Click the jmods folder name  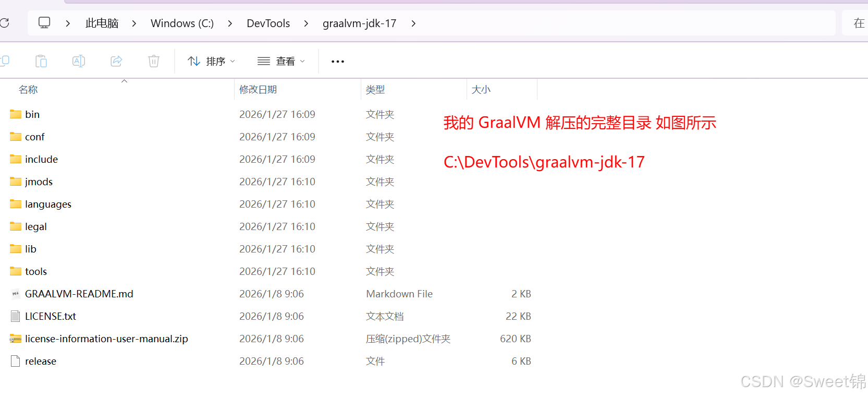(x=39, y=182)
